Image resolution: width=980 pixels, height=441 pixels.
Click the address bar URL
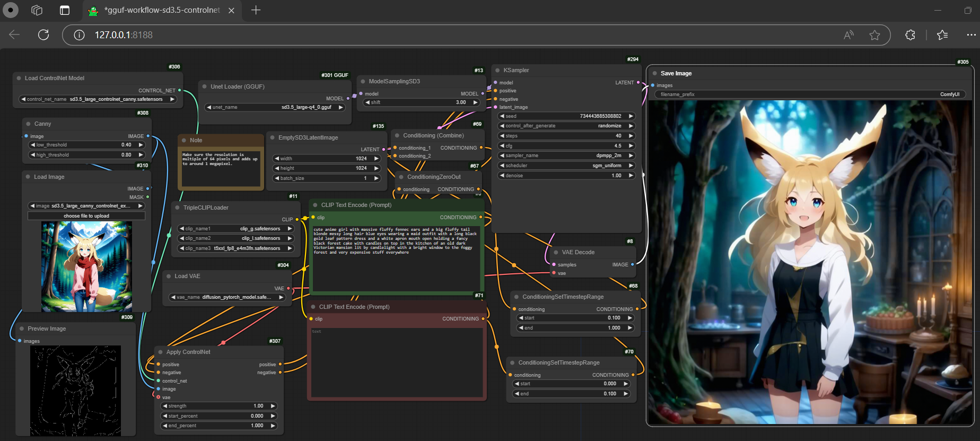[124, 35]
